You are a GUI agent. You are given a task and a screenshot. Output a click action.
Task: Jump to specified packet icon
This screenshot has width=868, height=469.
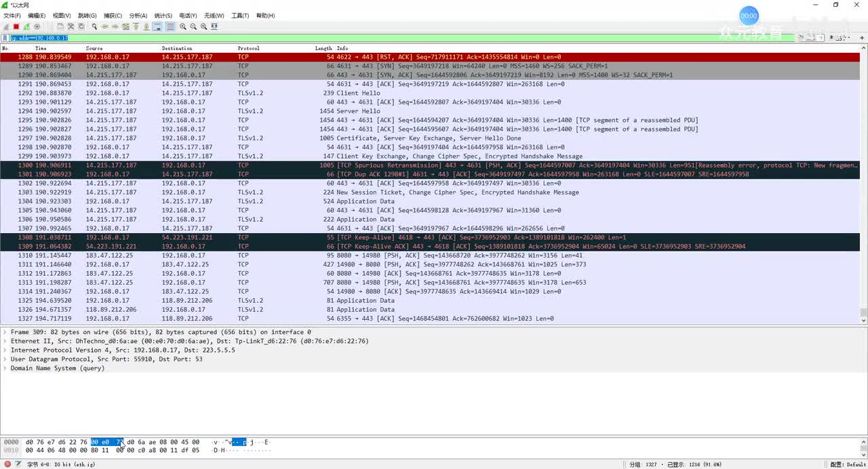(125, 26)
